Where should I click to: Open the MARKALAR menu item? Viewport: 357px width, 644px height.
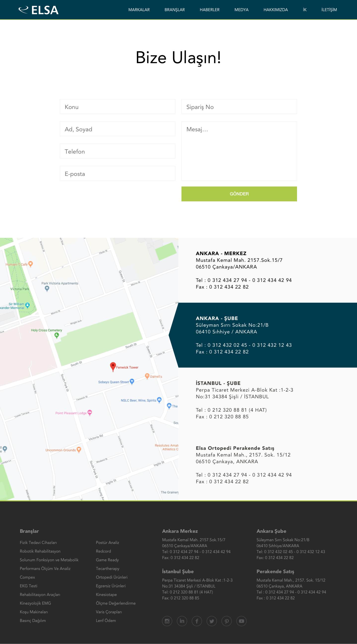139,10
